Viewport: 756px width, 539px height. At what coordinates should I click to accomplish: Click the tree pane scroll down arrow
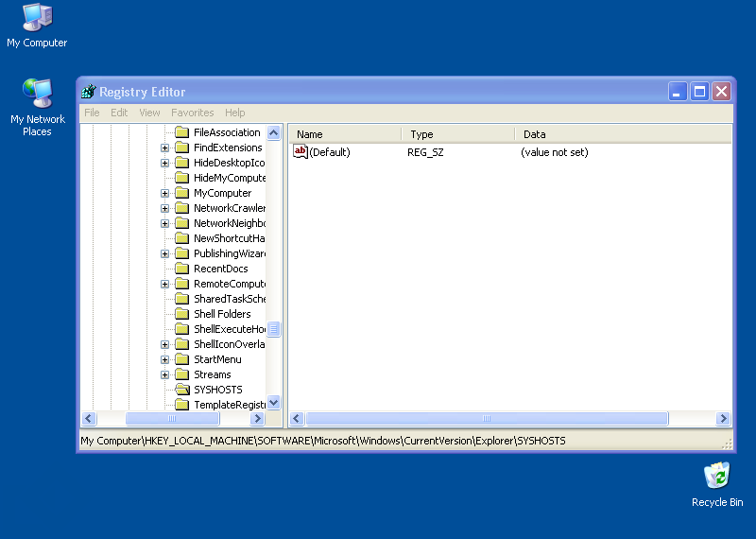(274, 402)
